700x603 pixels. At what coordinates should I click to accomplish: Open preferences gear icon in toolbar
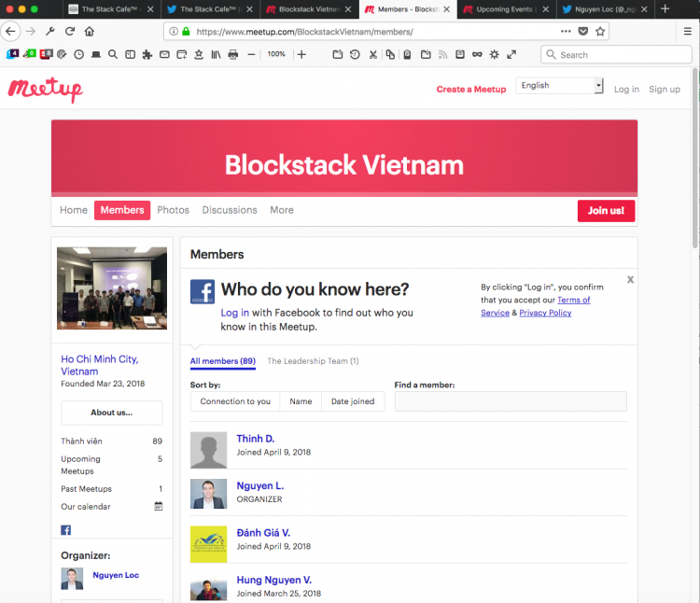click(x=494, y=54)
